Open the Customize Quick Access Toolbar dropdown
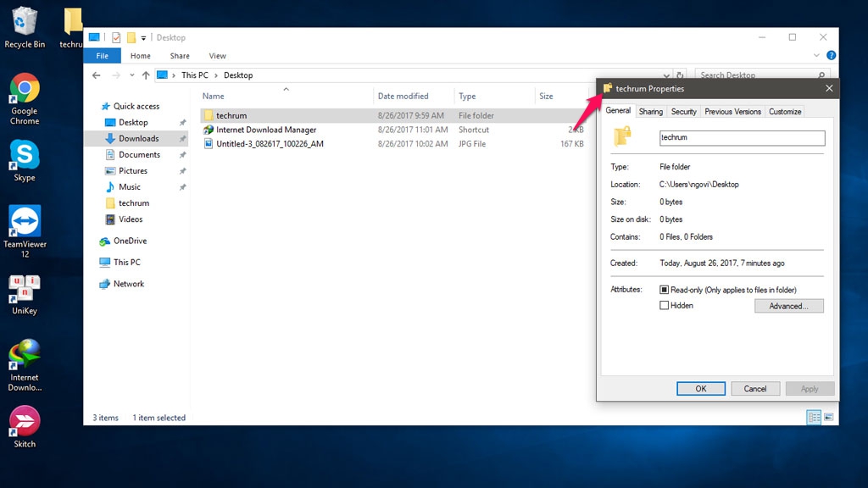The image size is (868, 488). (x=144, y=38)
